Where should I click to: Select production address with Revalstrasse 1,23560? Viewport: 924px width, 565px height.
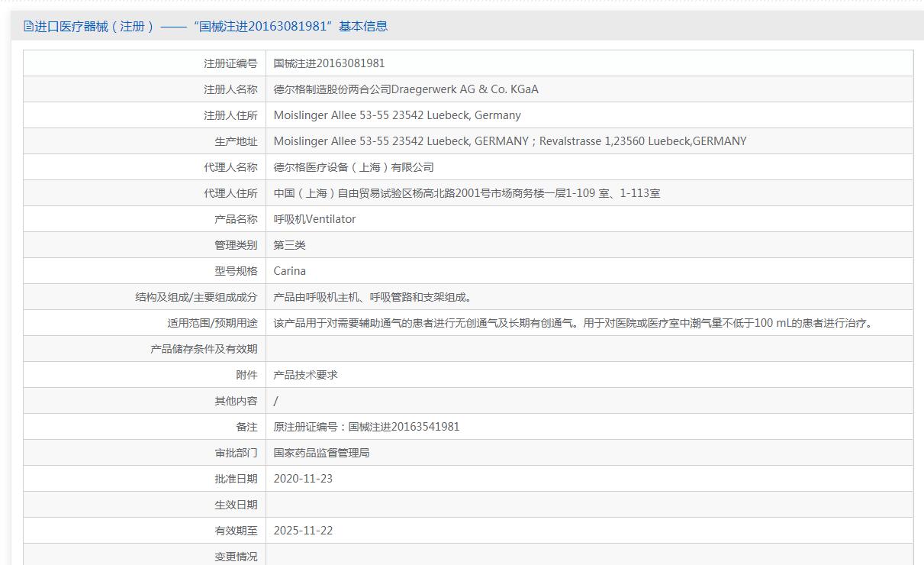[510, 141]
